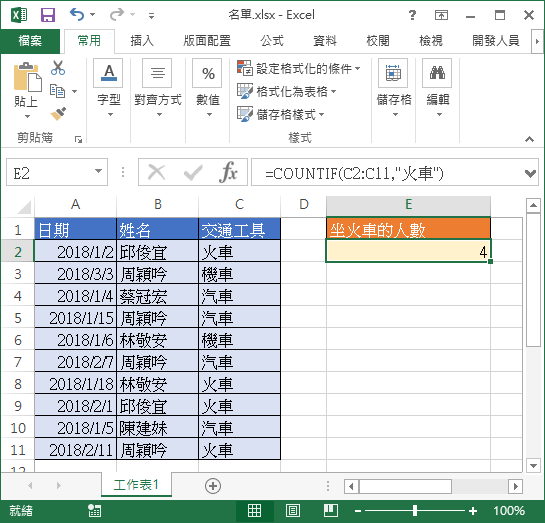Click 格式化為表格 button
Viewport: 545px width, 523px height.
(286, 91)
